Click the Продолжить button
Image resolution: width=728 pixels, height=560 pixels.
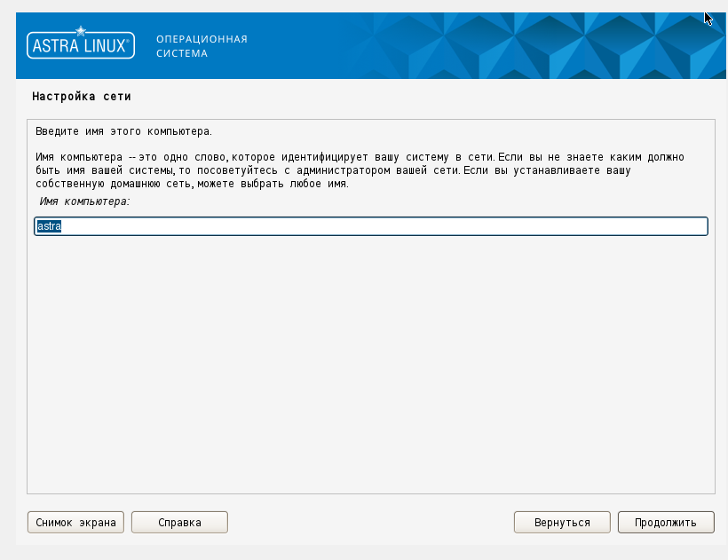point(666,523)
